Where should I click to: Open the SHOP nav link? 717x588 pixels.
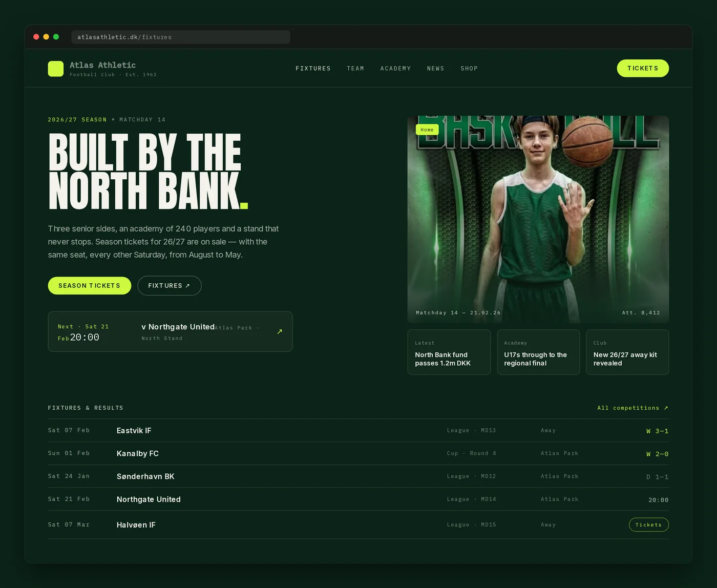pos(469,69)
